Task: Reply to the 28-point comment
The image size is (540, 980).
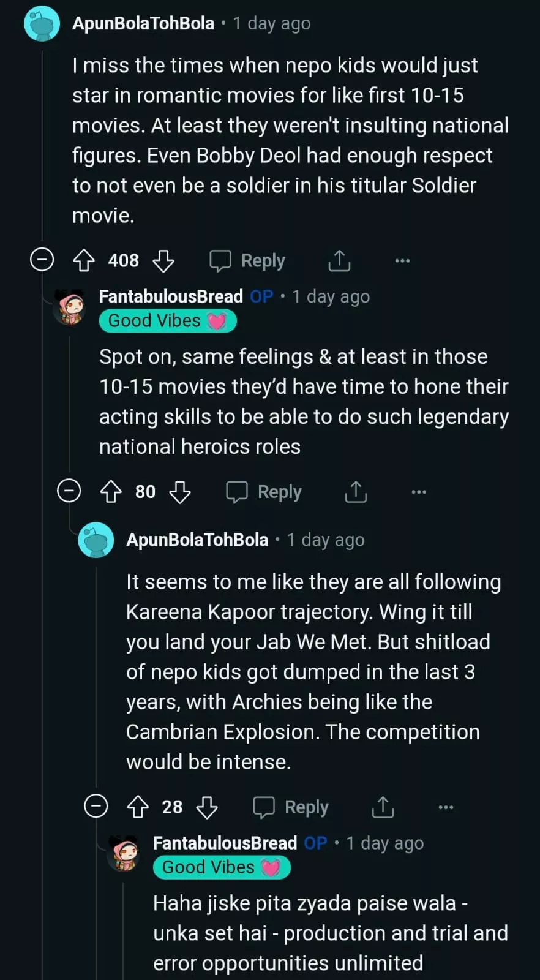Action: (291, 807)
